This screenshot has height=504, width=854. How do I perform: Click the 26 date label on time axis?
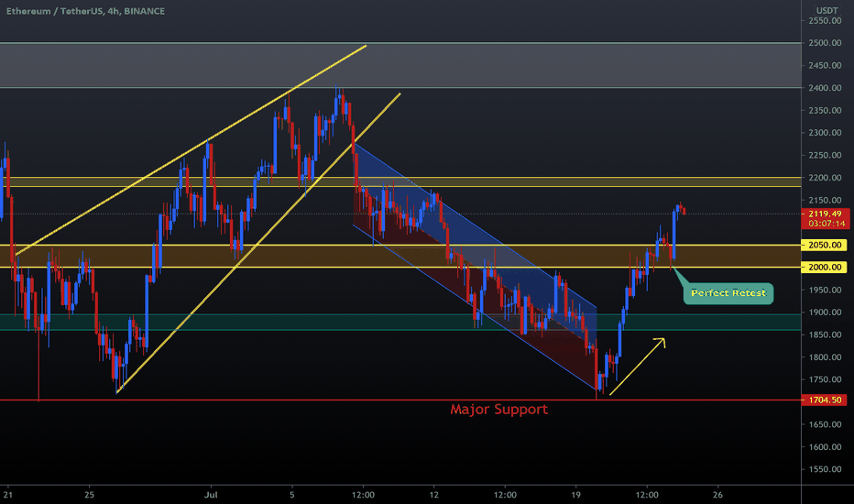click(x=717, y=495)
